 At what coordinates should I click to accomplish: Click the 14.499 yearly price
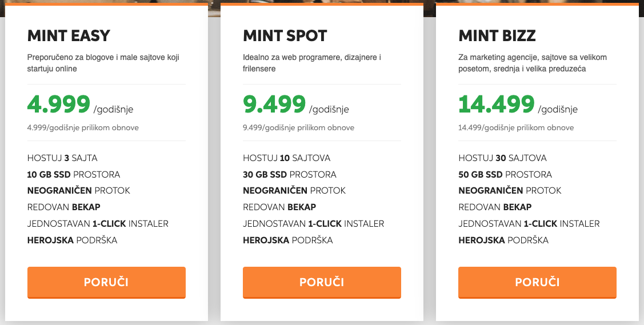pos(497,105)
